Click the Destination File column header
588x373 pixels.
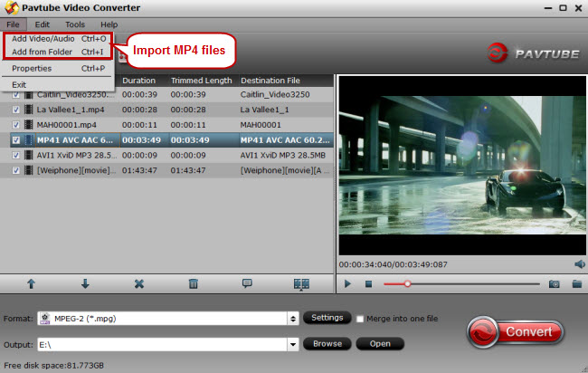click(x=270, y=81)
